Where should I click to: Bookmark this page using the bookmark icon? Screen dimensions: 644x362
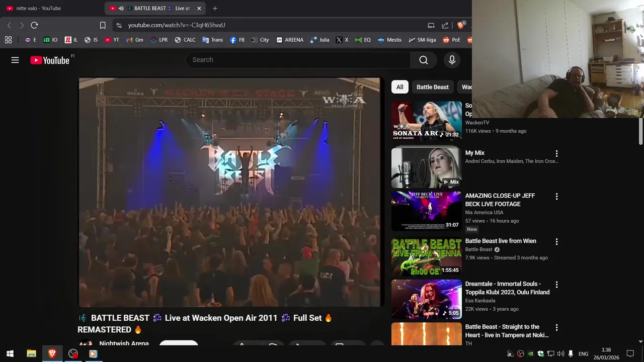pyautogui.click(x=103, y=25)
